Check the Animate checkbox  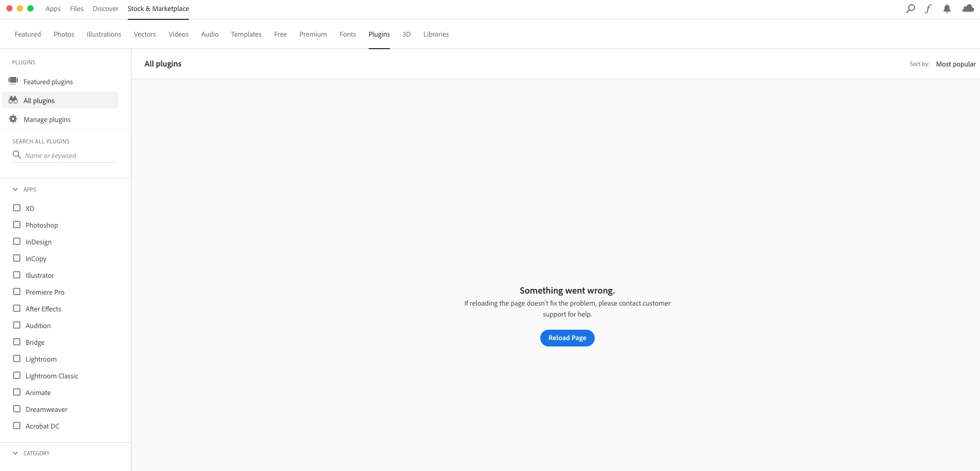pyautogui.click(x=17, y=392)
